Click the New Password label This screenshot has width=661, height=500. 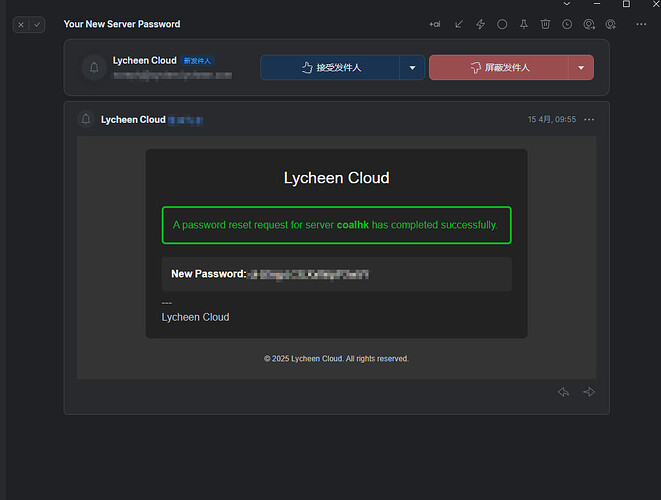pos(209,274)
